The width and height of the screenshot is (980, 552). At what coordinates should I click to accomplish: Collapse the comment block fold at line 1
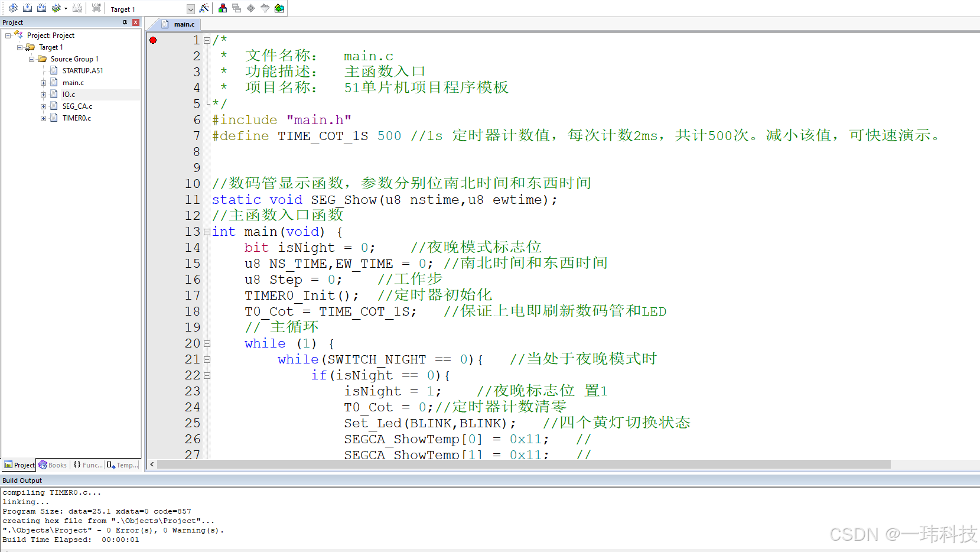(207, 41)
